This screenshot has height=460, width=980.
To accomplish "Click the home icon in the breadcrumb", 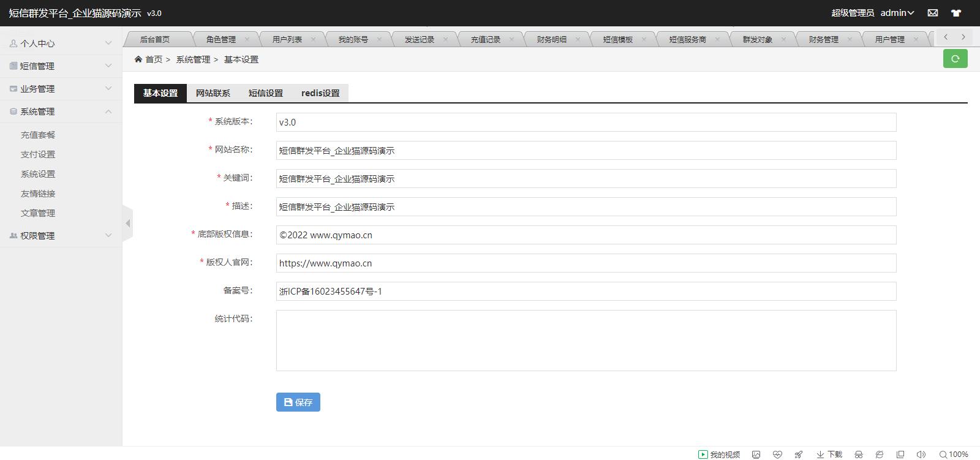I will (x=138, y=59).
